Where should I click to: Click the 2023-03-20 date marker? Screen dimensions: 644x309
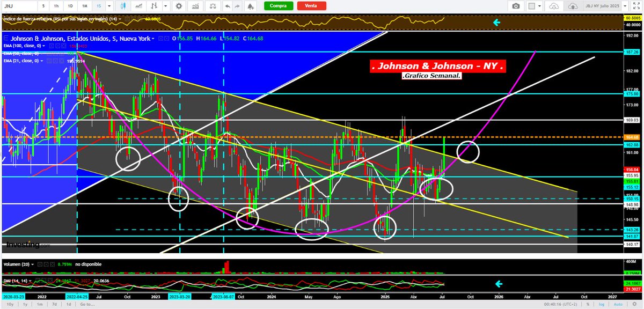[179, 296]
